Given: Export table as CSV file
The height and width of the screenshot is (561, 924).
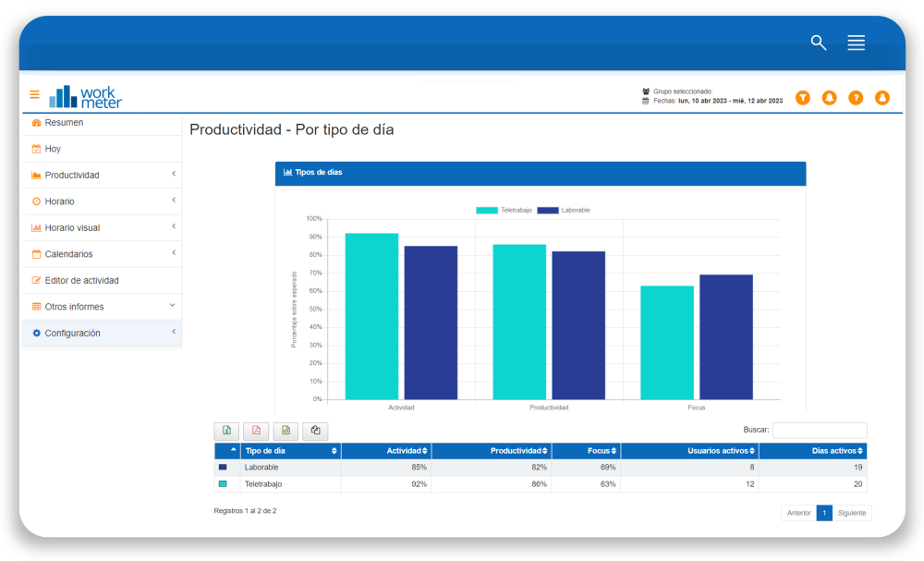Looking at the screenshot, I should 286,431.
